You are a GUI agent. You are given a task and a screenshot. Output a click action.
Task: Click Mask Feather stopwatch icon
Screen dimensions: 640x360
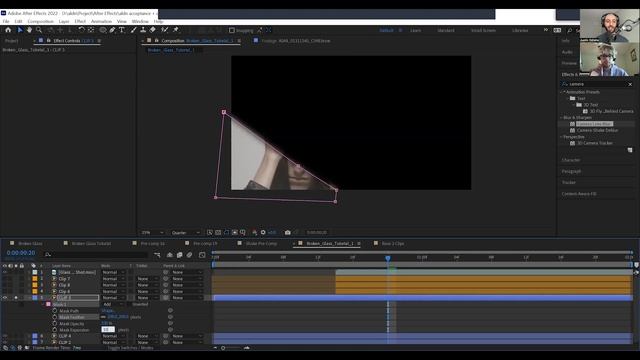pyautogui.click(x=55, y=317)
